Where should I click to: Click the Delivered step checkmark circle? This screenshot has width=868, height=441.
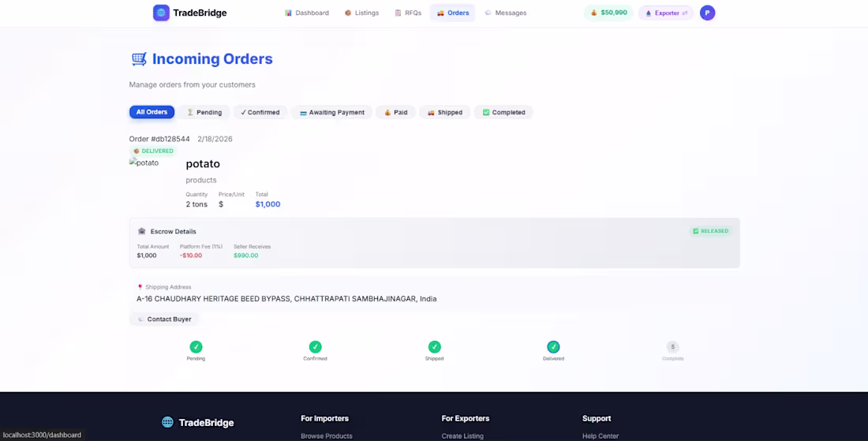pyautogui.click(x=554, y=347)
